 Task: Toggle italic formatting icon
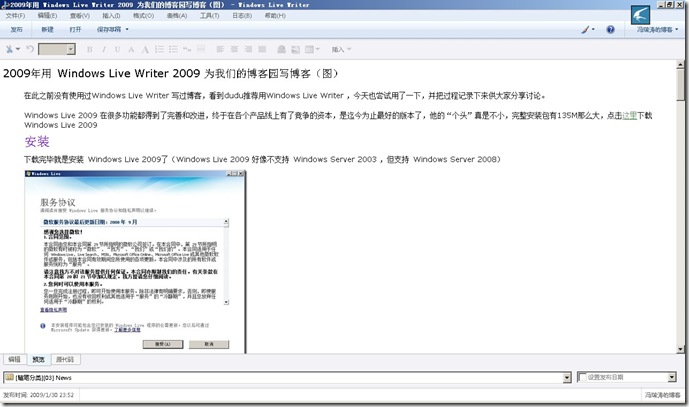[x=104, y=50]
